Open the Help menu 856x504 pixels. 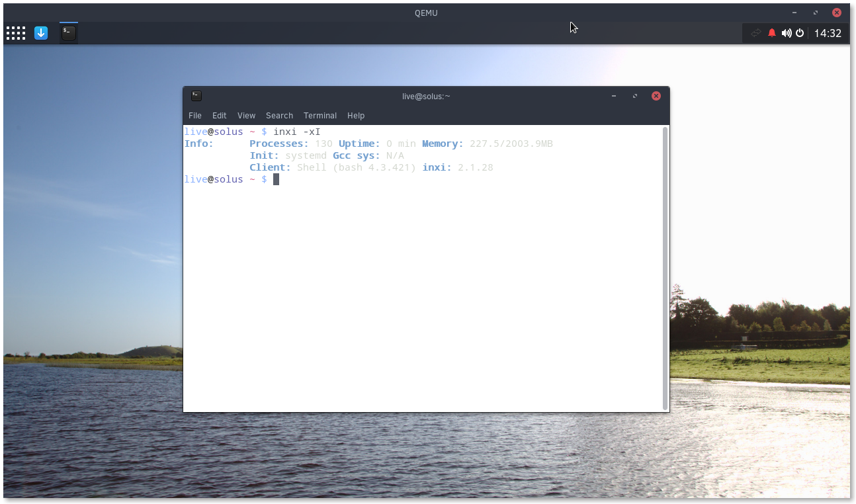pos(356,116)
